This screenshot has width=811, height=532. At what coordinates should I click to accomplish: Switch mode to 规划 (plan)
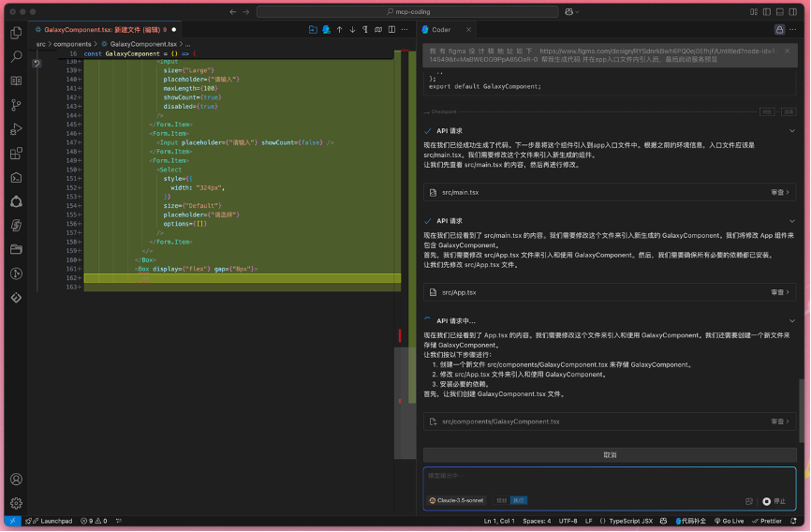(501, 500)
